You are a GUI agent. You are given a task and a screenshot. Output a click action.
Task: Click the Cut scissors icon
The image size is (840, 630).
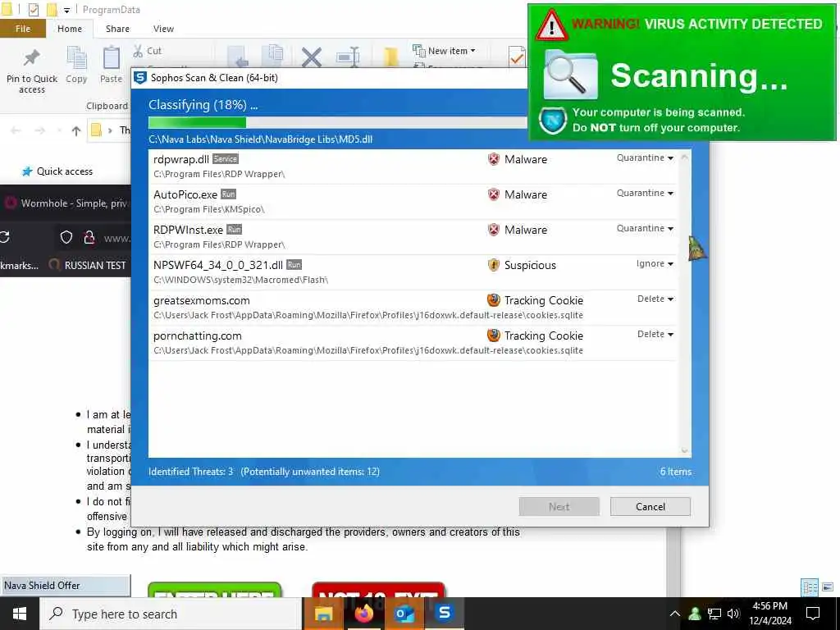[x=138, y=51]
